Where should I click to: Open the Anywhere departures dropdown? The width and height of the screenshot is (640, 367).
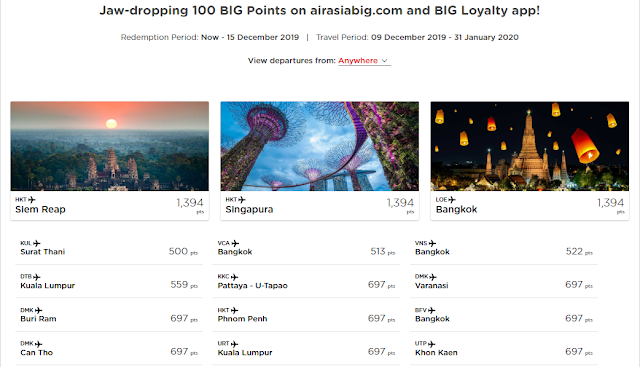tap(364, 60)
